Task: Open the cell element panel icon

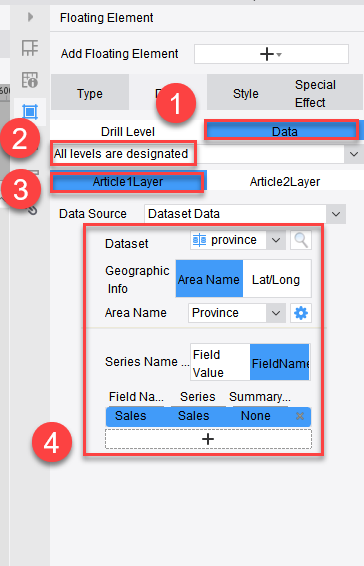Action: [30, 48]
